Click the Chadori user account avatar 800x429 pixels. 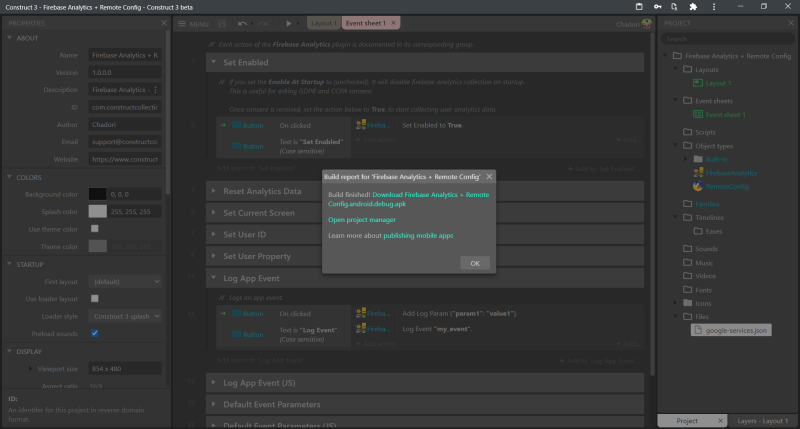pyautogui.click(x=646, y=23)
